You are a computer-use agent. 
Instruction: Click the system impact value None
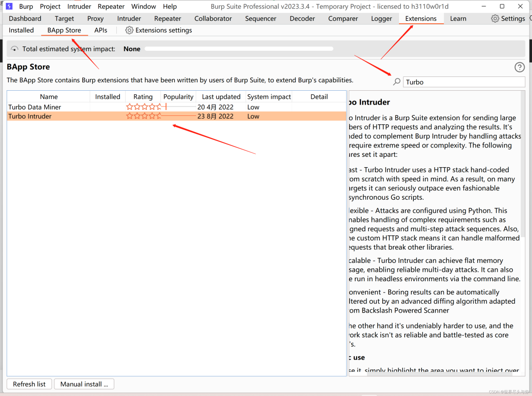click(x=132, y=49)
